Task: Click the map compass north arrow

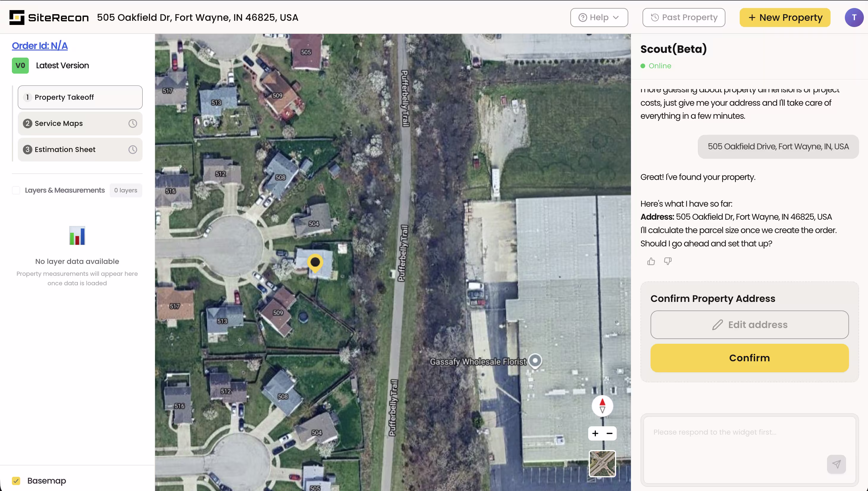Action: (602, 406)
